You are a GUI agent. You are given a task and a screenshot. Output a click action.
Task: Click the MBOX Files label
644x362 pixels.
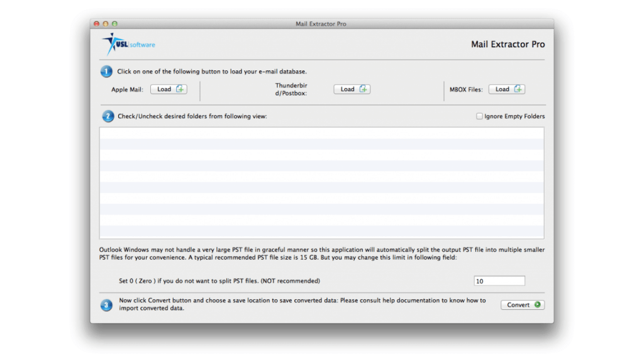click(466, 90)
